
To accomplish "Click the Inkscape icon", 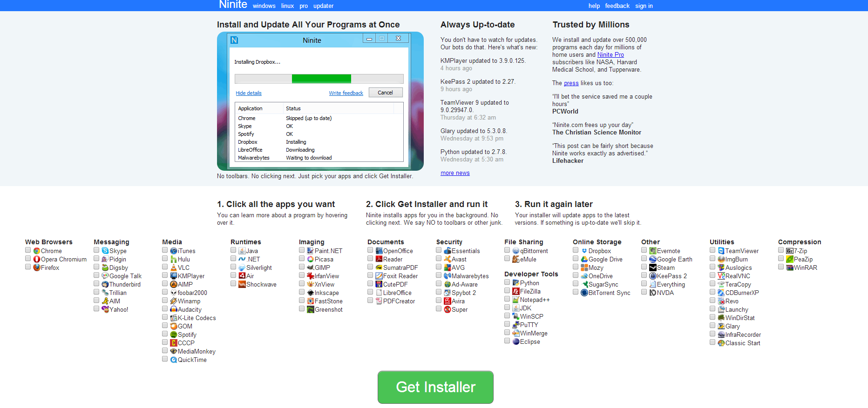I will pos(311,293).
